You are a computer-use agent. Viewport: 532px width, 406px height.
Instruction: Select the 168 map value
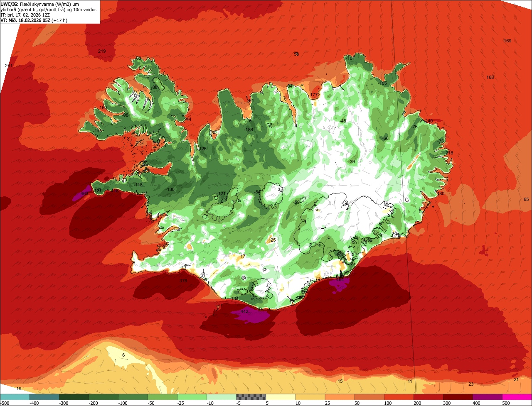pyautogui.click(x=490, y=77)
